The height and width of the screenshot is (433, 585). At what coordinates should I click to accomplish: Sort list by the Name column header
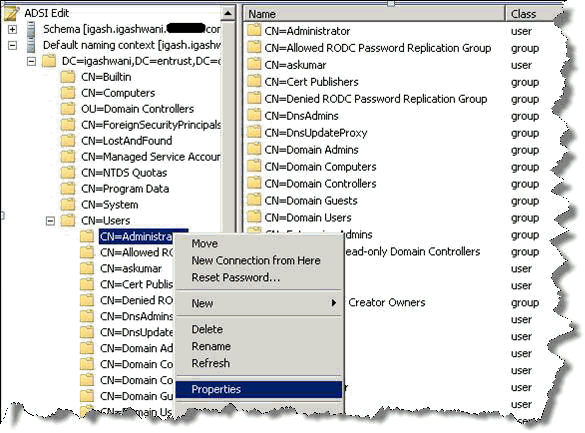[374, 14]
